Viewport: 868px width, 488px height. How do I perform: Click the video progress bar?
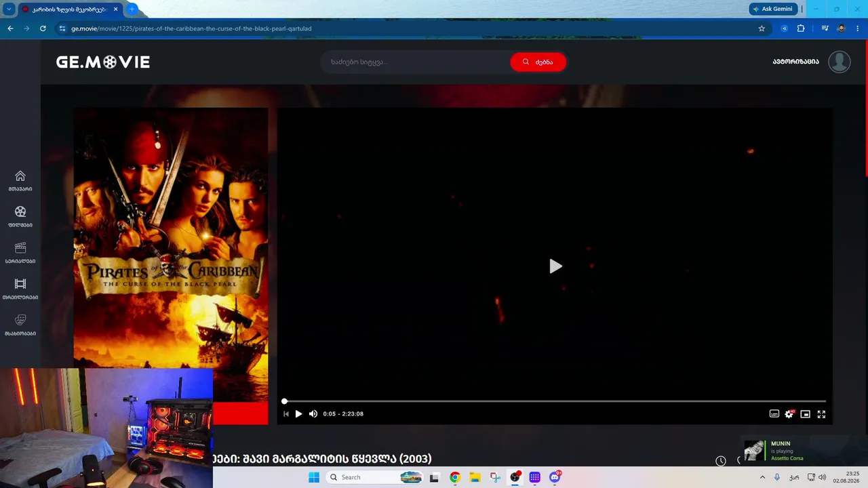[555, 401]
